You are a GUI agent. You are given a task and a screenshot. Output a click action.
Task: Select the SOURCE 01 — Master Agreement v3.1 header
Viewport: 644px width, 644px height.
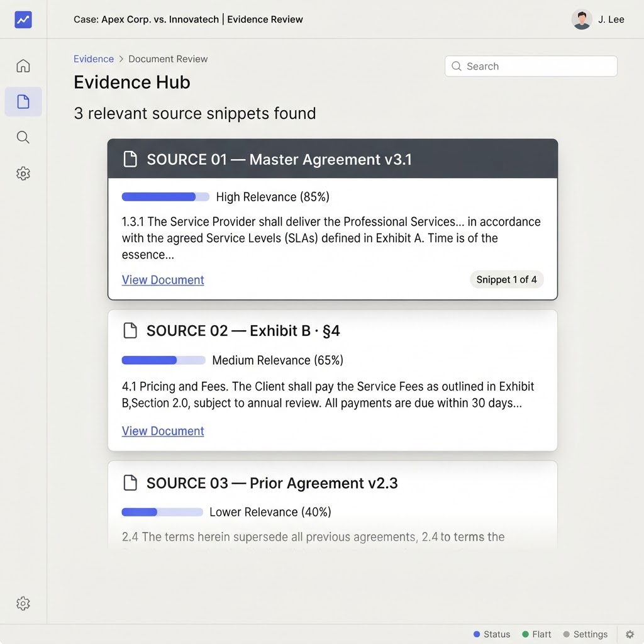pyautogui.click(x=333, y=159)
